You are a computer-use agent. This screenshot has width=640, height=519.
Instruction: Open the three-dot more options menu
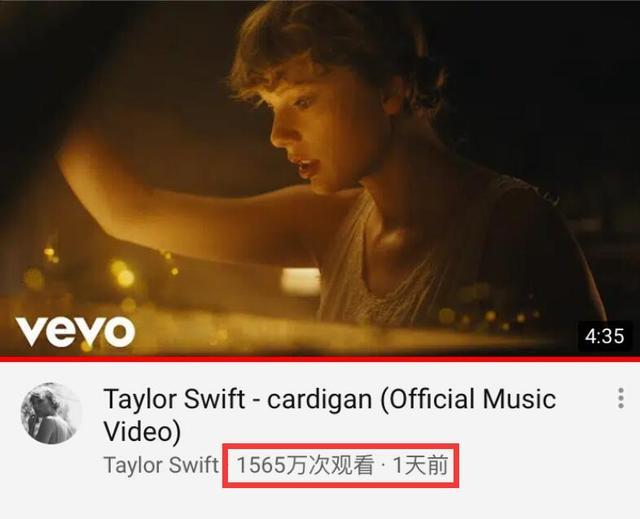point(620,398)
